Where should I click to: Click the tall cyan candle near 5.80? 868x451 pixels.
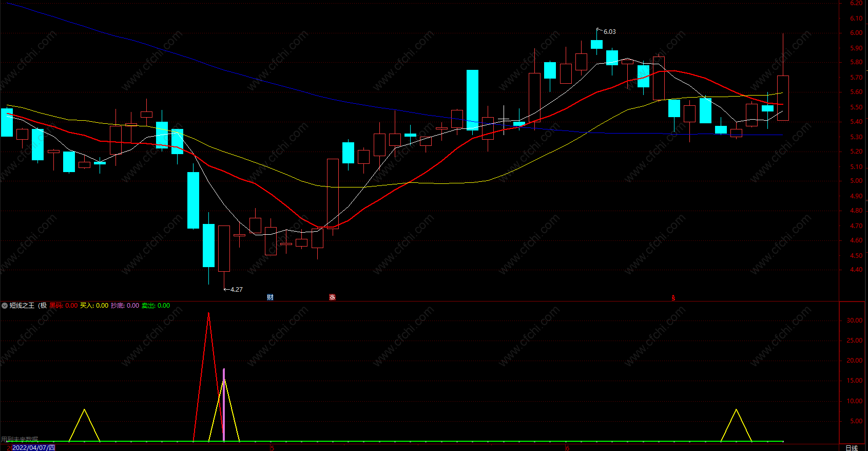[472, 100]
